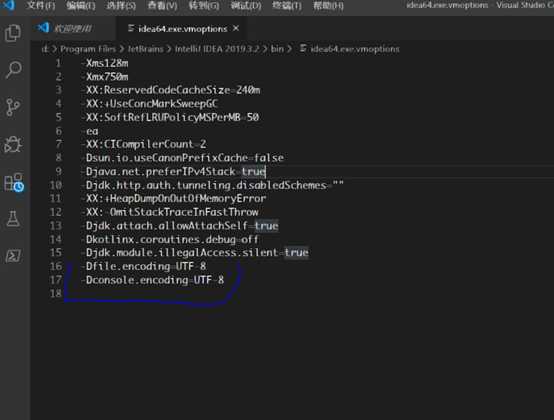Click the CICompilerCount=2 line

pos(143,144)
